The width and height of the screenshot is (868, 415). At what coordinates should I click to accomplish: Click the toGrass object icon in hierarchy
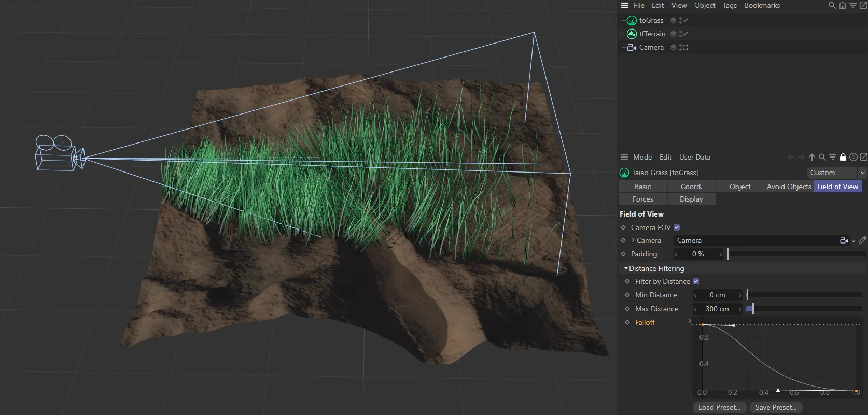click(x=632, y=20)
